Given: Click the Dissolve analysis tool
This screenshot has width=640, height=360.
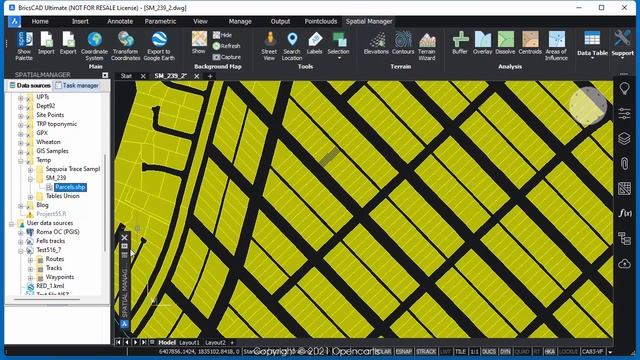Looking at the screenshot, I should 505,43.
